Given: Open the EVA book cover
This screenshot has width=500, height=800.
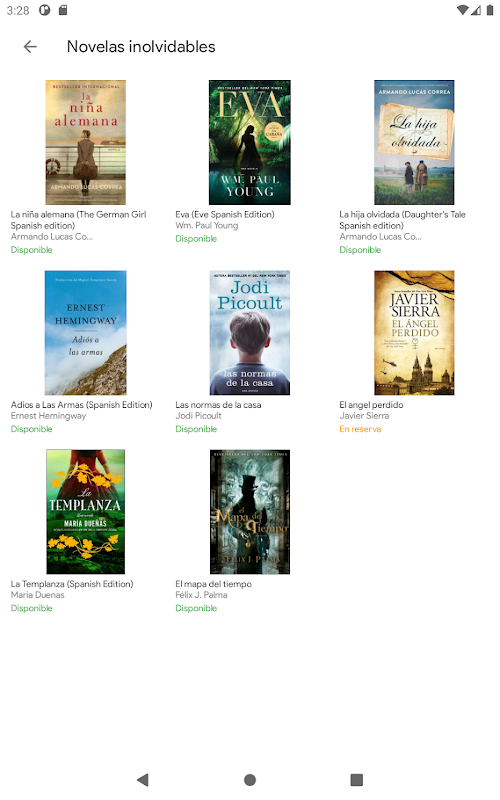Looking at the screenshot, I should tap(249, 142).
